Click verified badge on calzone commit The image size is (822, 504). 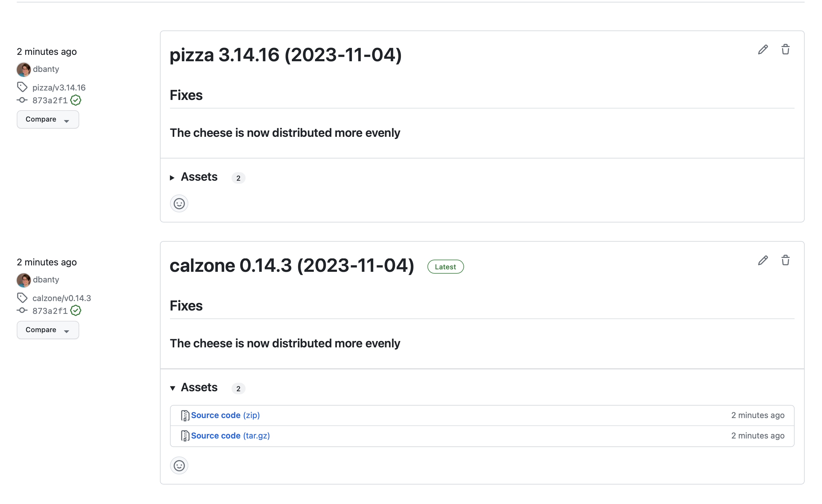click(x=76, y=311)
